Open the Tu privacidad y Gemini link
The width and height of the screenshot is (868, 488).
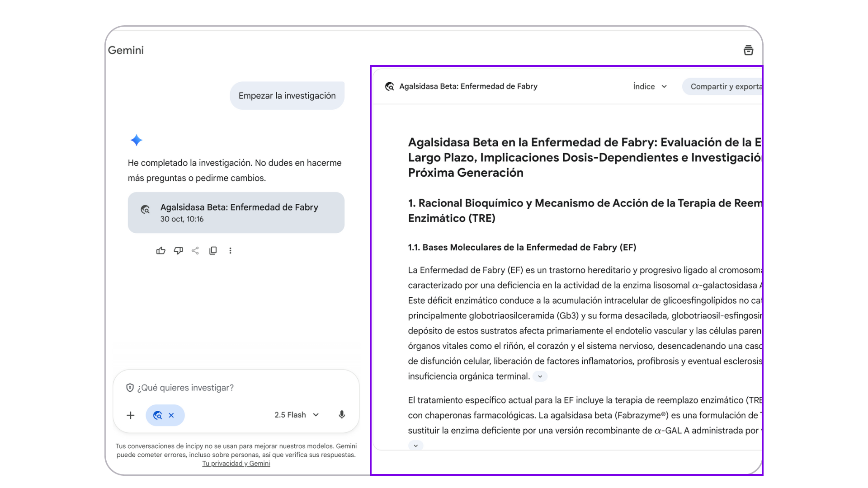(236, 464)
